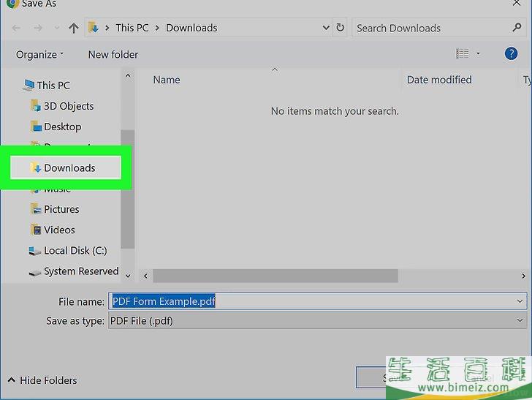Click the Up to parent folder arrow
The image size is (532, 400).
click(x=73, y=28)
